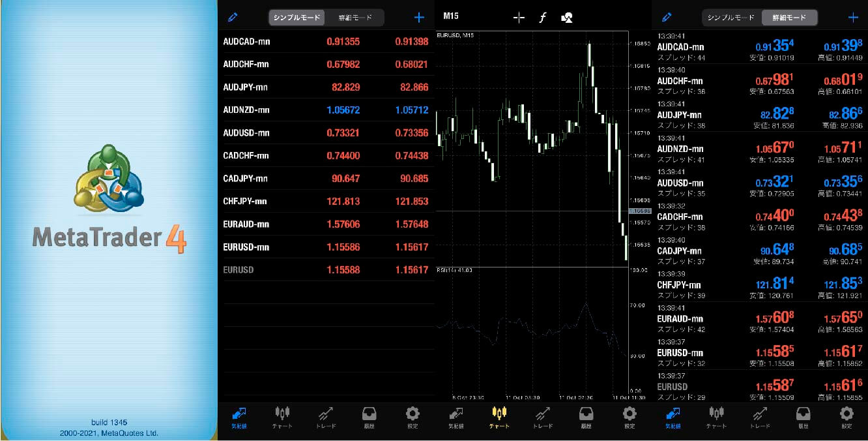
Task: Open the M15 timeframe selector
Action: pyautogui.click(x=451, y=16)
